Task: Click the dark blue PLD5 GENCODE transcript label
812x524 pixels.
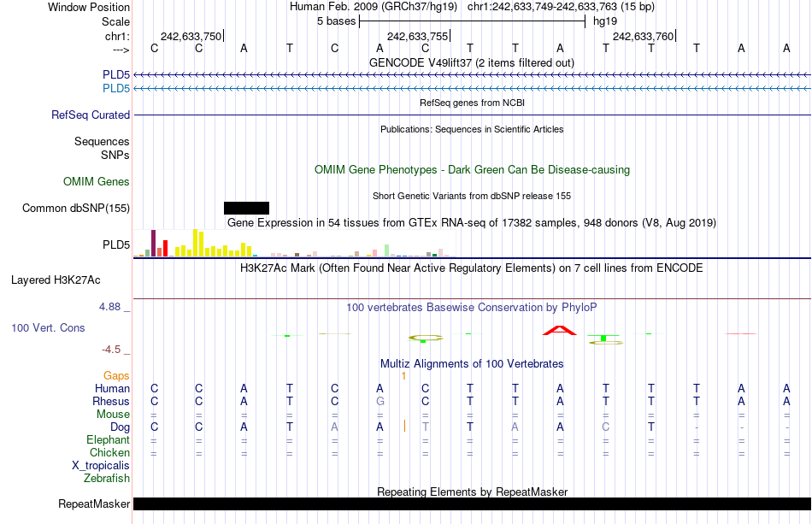Action: (116, 75)
